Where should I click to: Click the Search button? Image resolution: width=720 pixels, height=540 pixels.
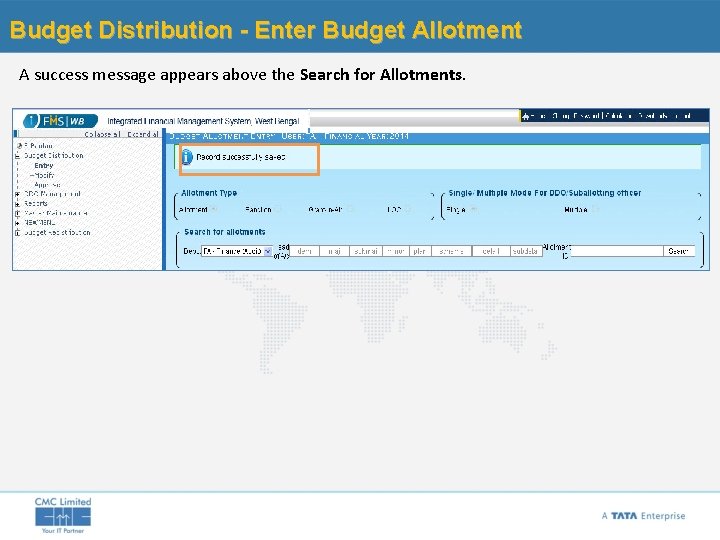679,251
